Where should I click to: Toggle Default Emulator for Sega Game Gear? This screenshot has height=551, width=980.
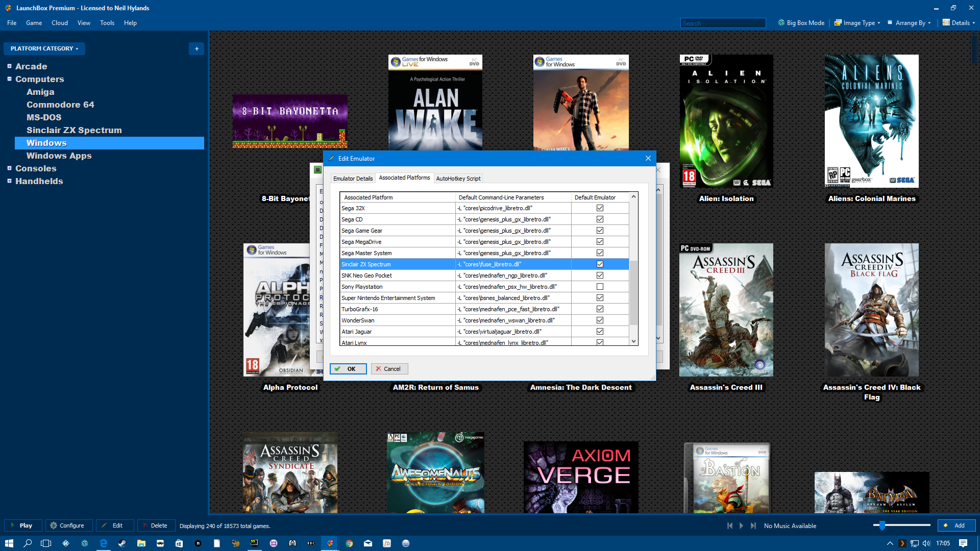[x=600, y=231]
